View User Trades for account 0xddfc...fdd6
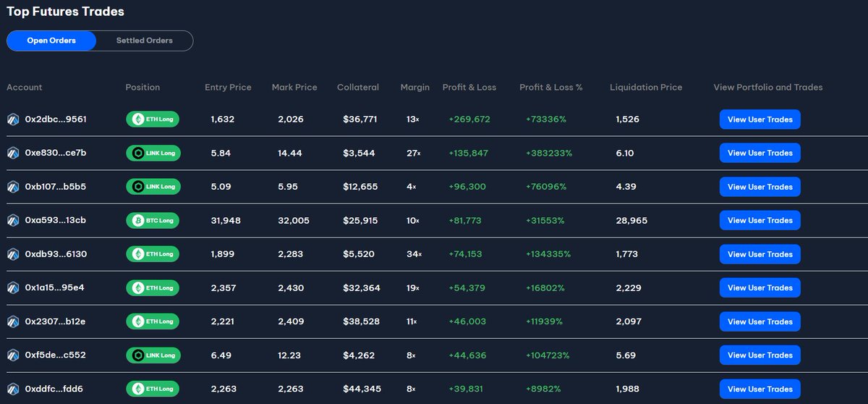 pos(759,389)
